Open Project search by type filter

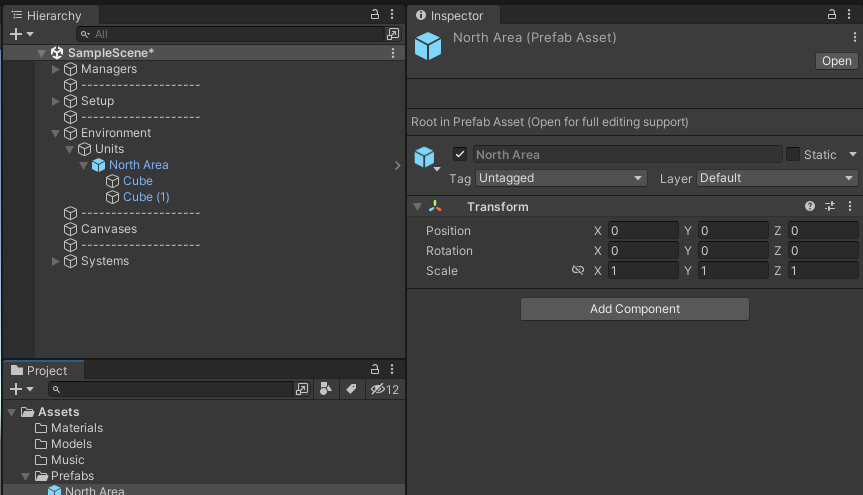pyautogui.click(x=326, y=389)
